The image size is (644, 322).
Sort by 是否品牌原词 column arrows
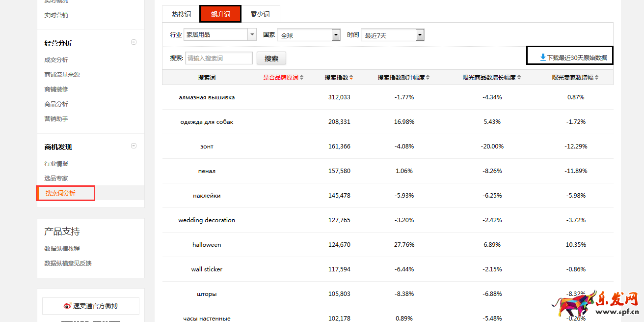(302, 78)
